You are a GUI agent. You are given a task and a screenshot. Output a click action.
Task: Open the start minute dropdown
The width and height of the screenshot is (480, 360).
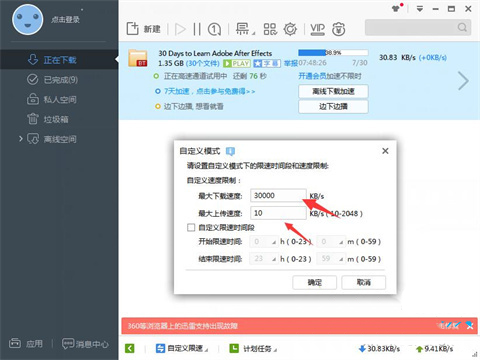(331, 241)
